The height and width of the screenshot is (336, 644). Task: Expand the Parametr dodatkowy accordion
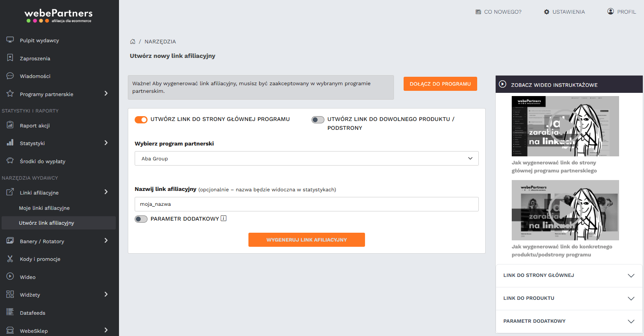(569, 321)
